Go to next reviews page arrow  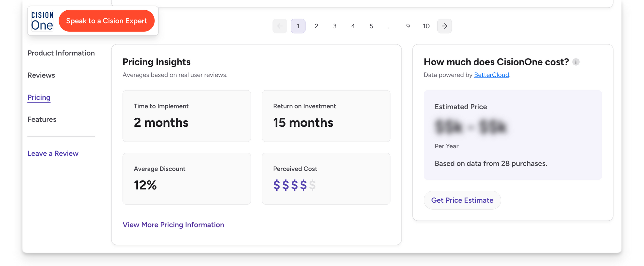(x=444, y=26)
